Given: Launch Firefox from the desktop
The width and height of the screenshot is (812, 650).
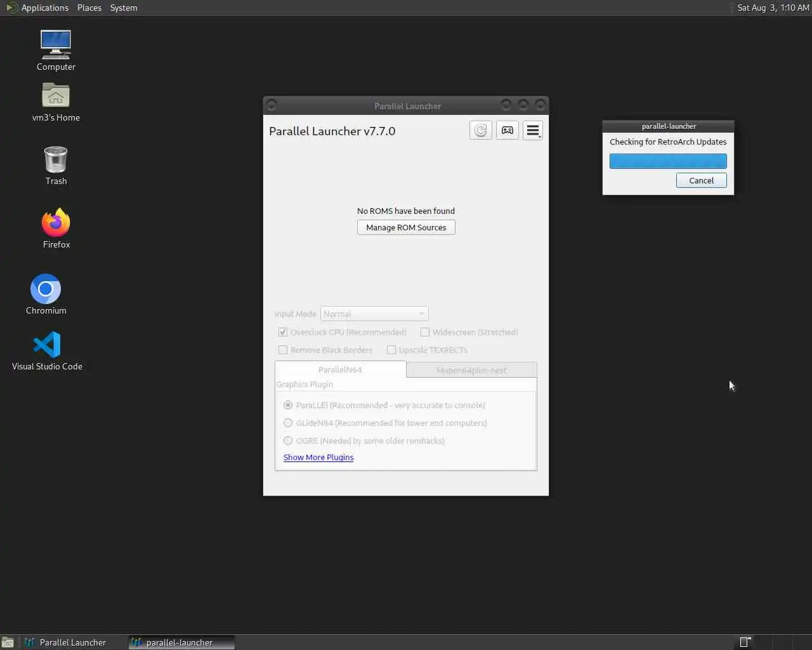Looking at the screenshot, I should tap(56, 229).
